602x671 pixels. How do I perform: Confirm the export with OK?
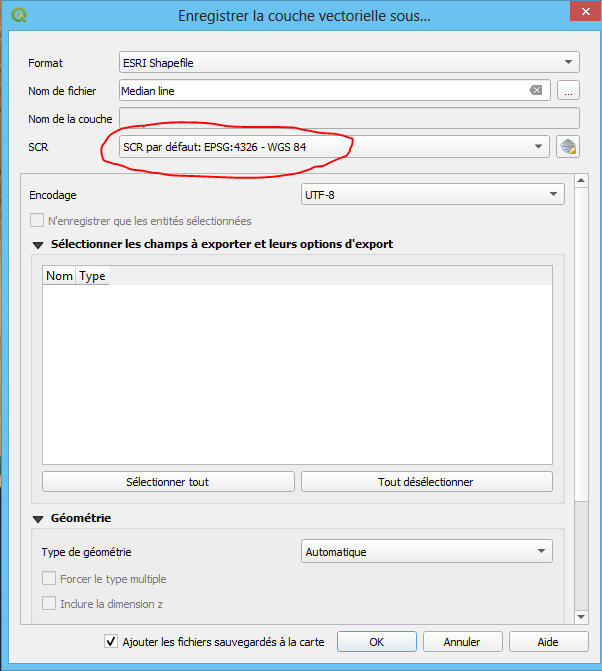pyautogui.click(x=376, y=642)
